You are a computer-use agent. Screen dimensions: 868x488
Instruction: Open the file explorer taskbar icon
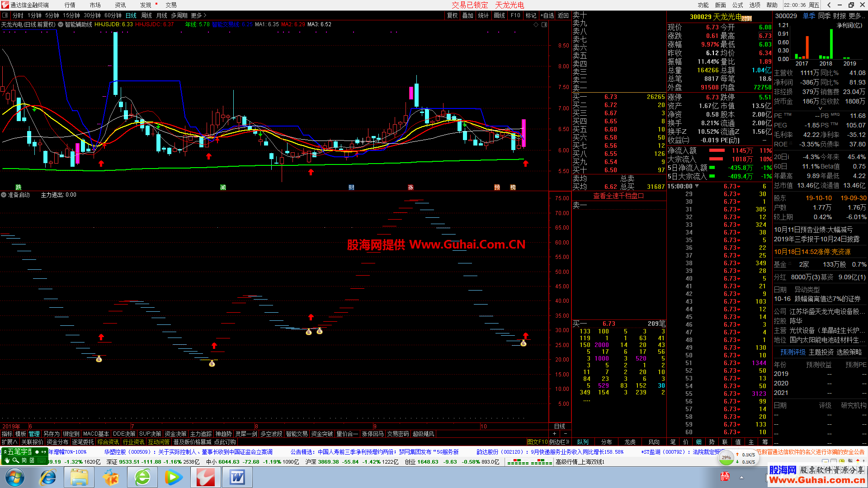click(79, 477)
